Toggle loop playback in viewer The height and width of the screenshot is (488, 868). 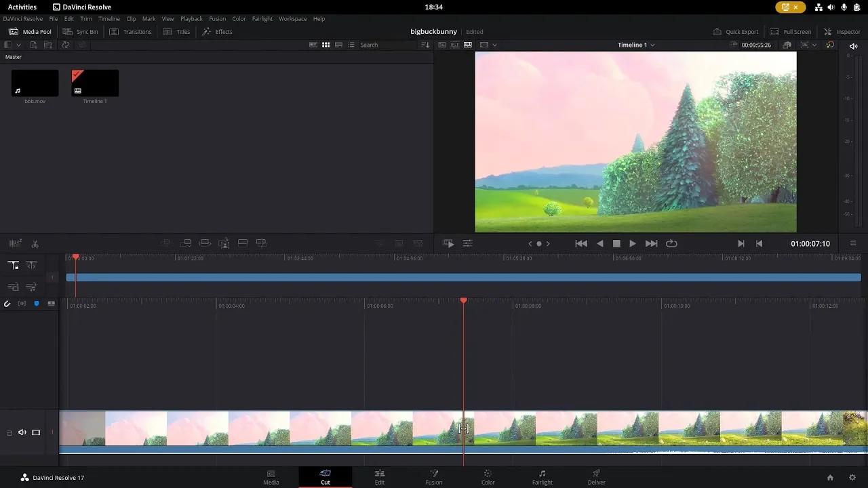click(671, 244)
